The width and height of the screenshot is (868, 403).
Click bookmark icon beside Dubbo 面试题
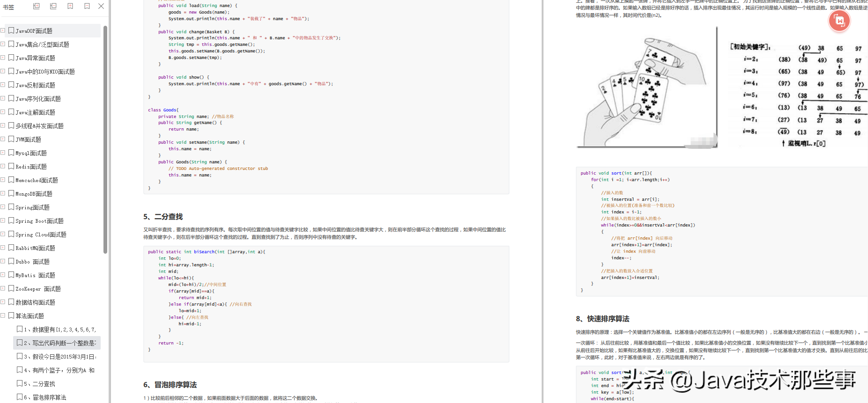coord(11,261)
